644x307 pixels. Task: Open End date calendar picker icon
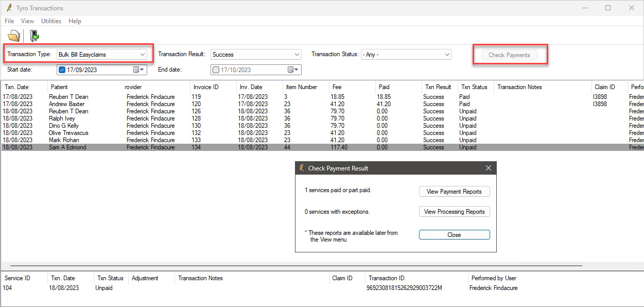293,70
